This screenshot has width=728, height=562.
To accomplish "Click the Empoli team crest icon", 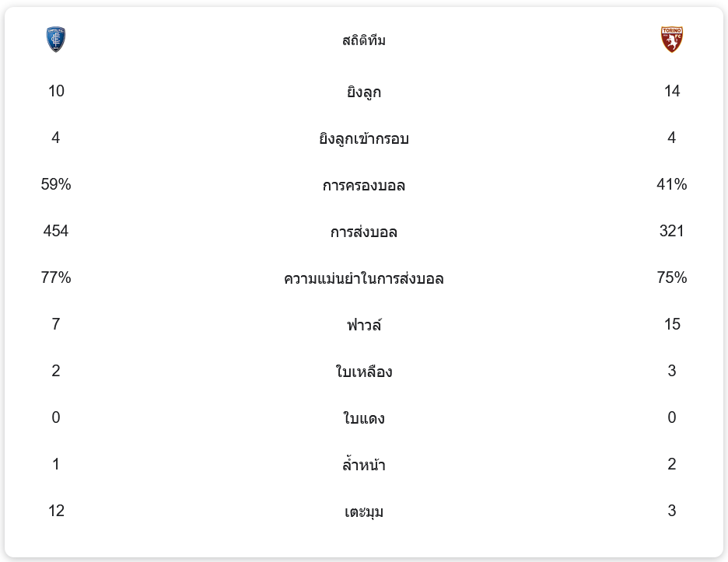I will [x=56, y=40].
